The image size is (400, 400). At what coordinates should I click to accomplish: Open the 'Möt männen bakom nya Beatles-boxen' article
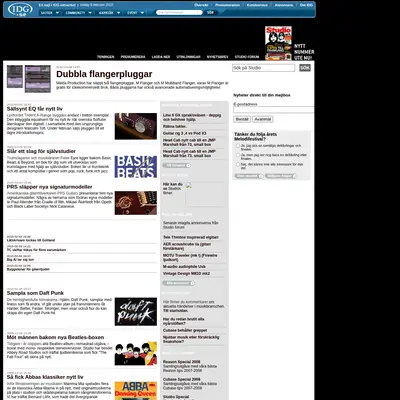[x=55, y=337]
